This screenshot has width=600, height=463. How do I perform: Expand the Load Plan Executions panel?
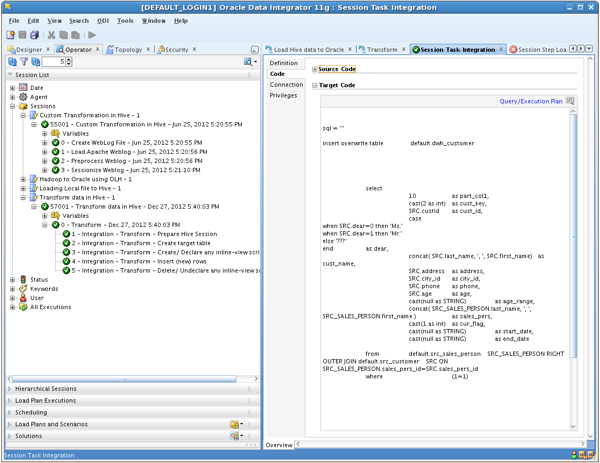tap(10, 400)
